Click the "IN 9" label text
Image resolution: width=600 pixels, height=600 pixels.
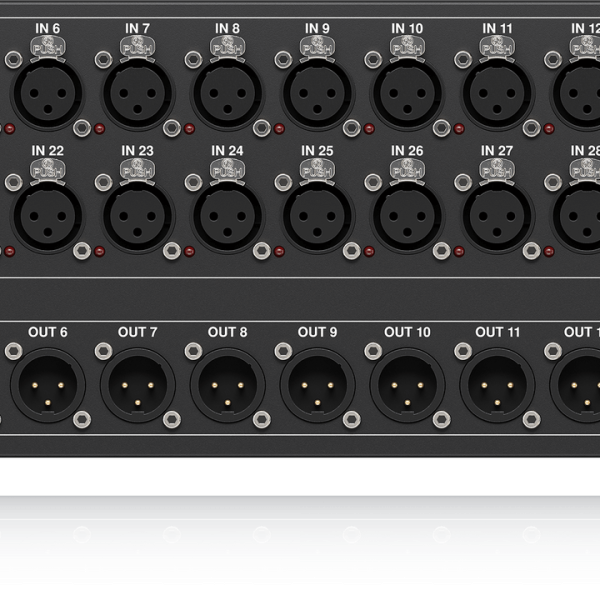click(x=318, y=28)
